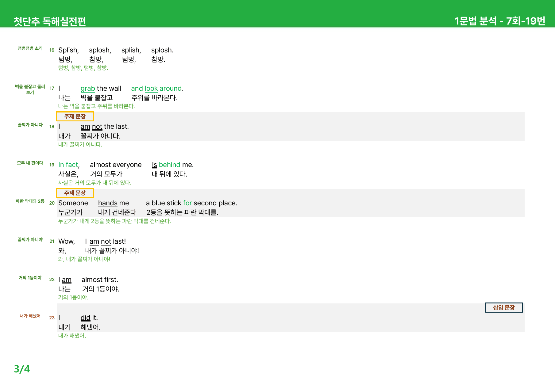The width and height of the screenshot is (555, 392).
Task: Click the green word 'behind'
Action: point(169,165)
